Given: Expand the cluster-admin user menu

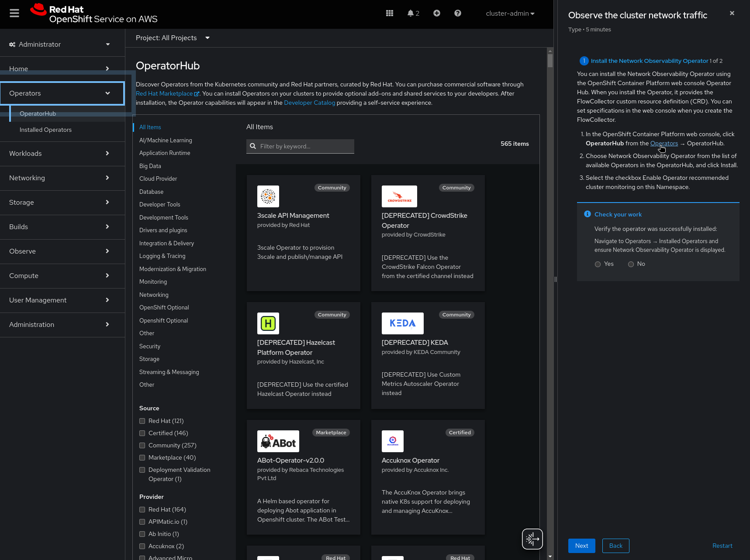Looking at the screenshot, I should (x=510, y=14).
